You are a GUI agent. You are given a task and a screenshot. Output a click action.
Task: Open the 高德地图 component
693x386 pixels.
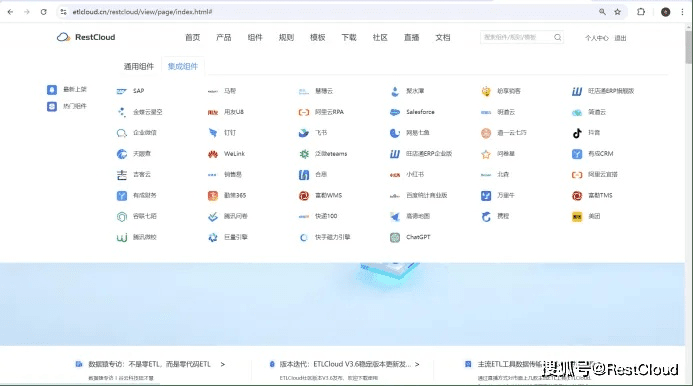[410, 216]
